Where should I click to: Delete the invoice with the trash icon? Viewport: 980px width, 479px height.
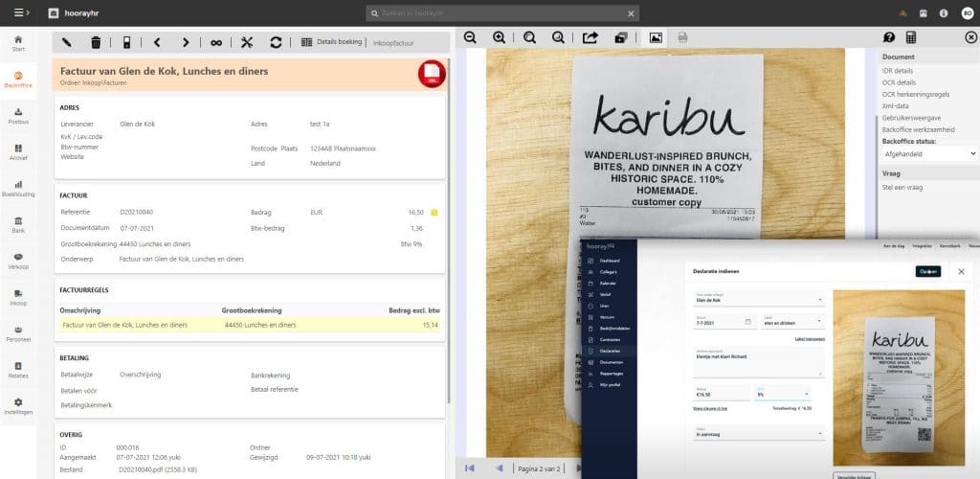[96, 42]
